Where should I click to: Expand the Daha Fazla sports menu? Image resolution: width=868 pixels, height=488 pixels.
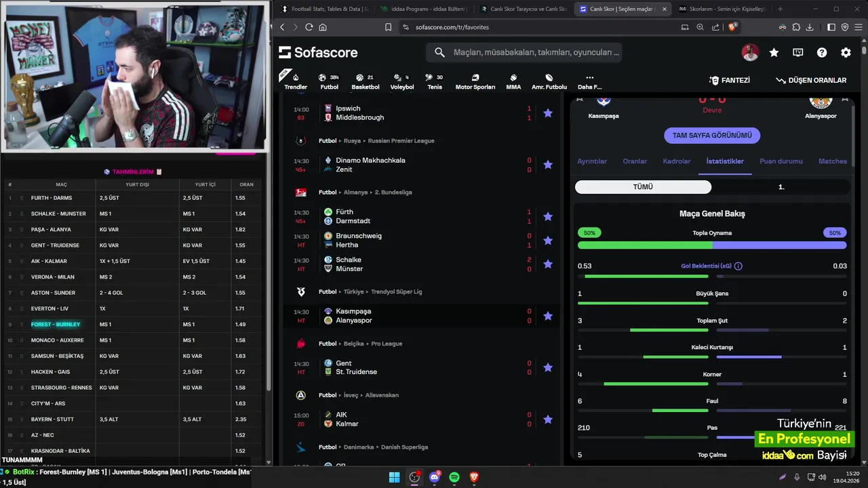(x=589, y=81)
